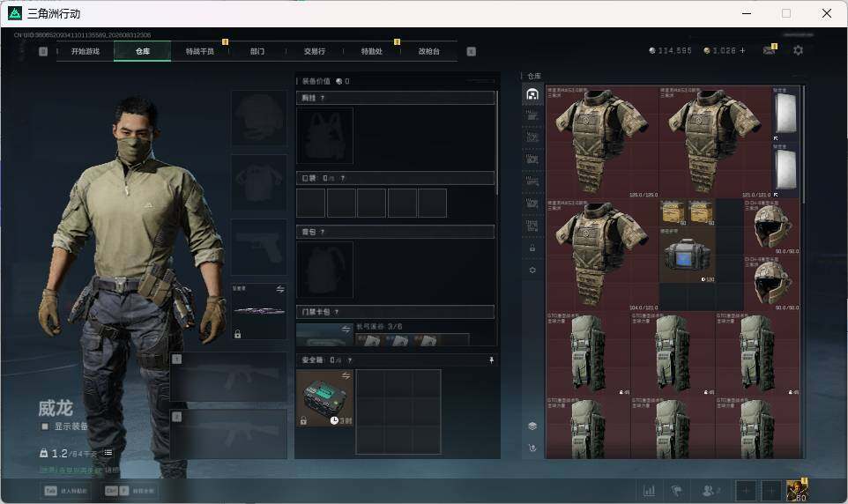Click the locked warehouse slot icon
848x504 pixels.
532,248
